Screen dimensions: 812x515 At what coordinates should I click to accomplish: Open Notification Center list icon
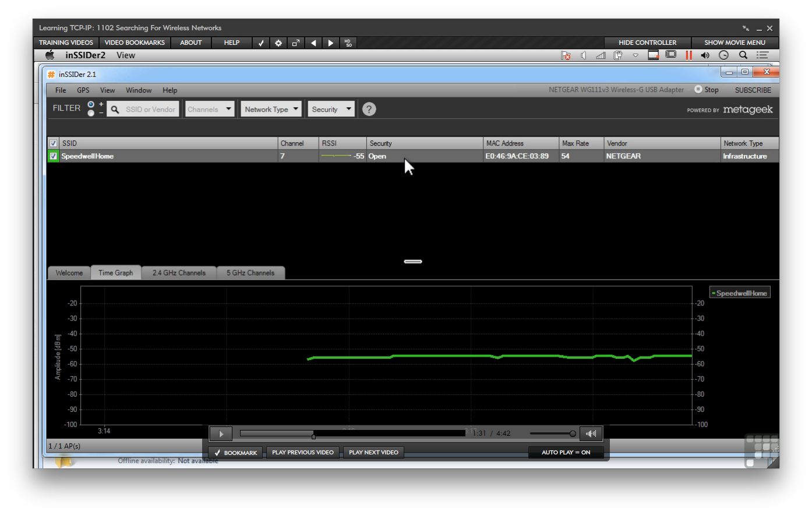click(762, 55)
